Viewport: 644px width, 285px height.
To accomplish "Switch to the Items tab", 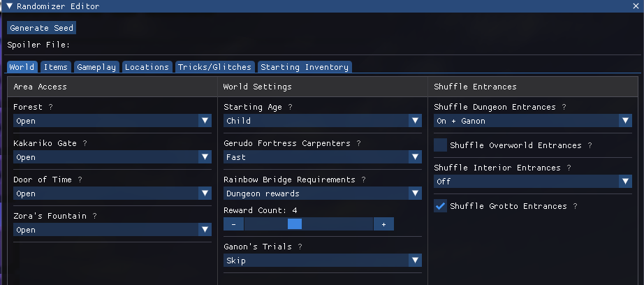I will click(55, 67).
